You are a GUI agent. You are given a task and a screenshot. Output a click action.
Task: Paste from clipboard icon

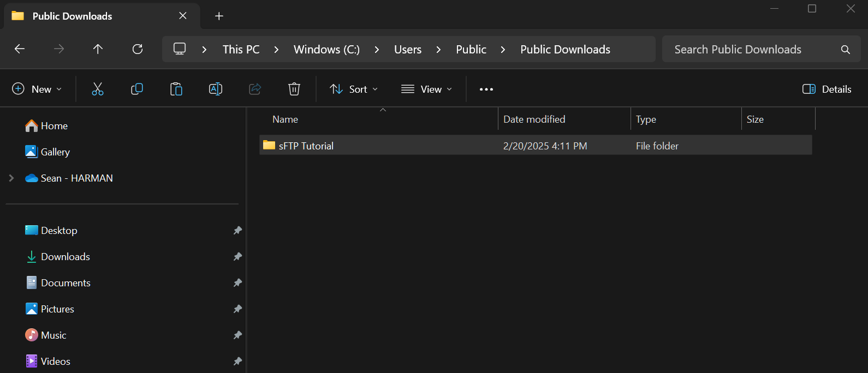[176, 89]
